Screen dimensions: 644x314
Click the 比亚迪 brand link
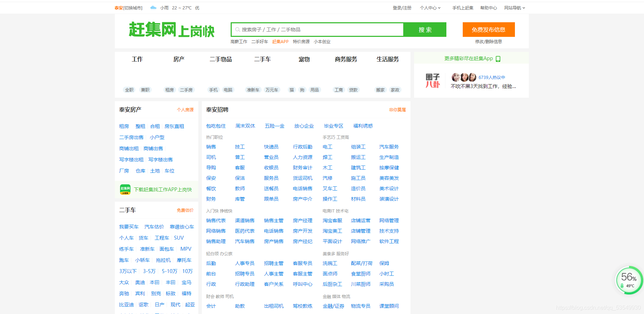[126, 305]
